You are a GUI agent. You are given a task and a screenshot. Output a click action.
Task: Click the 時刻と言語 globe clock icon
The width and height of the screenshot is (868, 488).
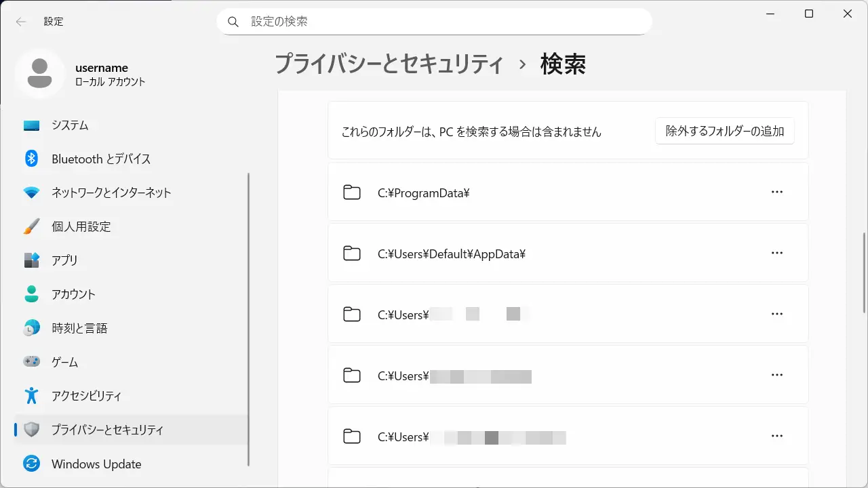[32, 328]
